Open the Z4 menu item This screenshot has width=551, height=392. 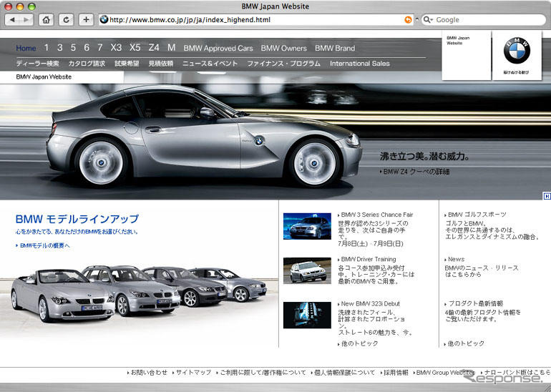point(154,47)
